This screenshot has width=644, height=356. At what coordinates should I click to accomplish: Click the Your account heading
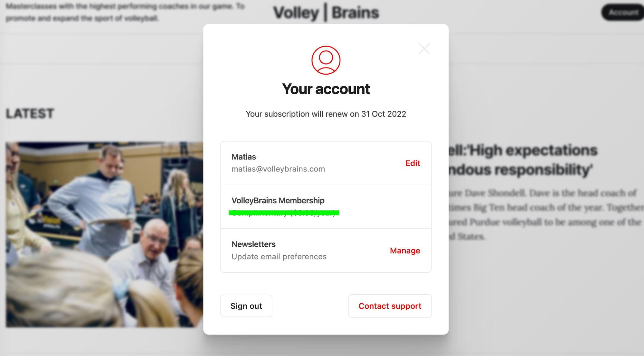pos(326,89)
